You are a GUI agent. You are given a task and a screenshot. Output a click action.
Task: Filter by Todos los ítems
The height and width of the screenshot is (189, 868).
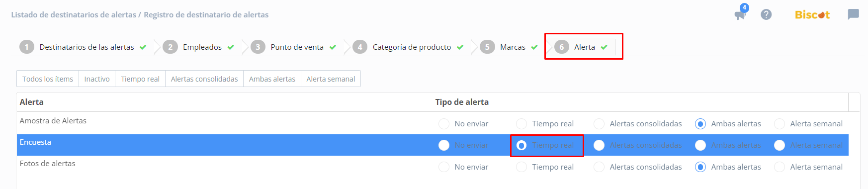pyautogui.click(x=48, y=79)
